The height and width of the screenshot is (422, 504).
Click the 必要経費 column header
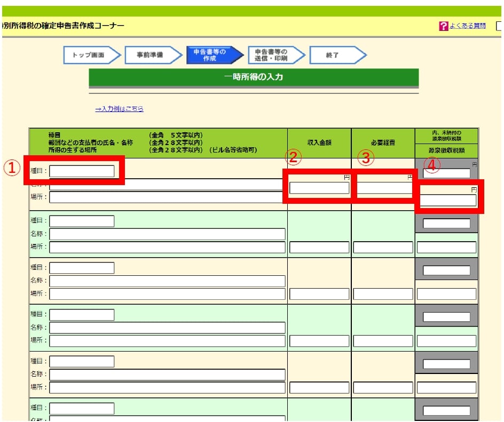pyautogui.click(x=383, y=142)
